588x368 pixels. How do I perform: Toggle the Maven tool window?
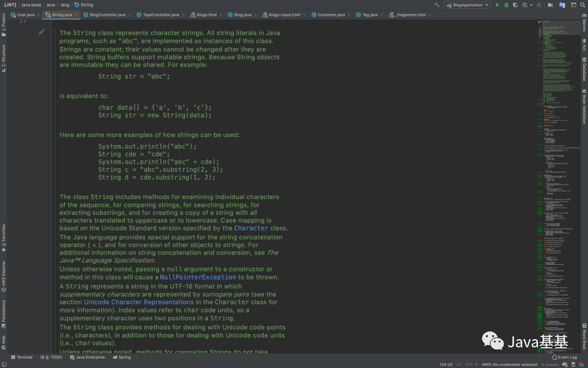[x=584, y=22]
